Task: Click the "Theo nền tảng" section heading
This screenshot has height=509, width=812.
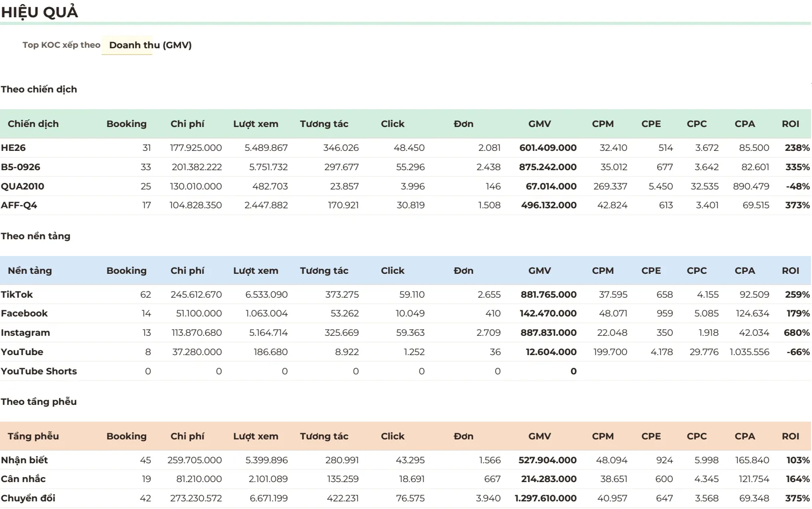Action: pos(36,236)
